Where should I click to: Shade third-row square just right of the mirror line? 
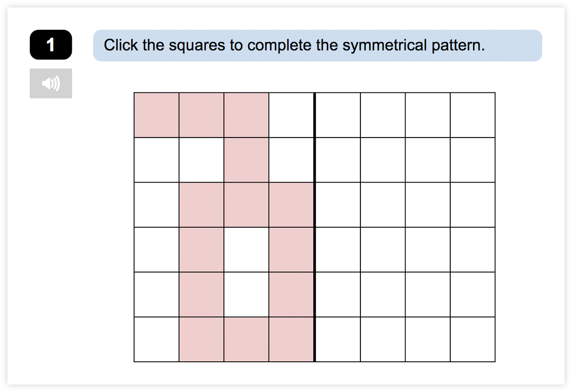point(338,205)
